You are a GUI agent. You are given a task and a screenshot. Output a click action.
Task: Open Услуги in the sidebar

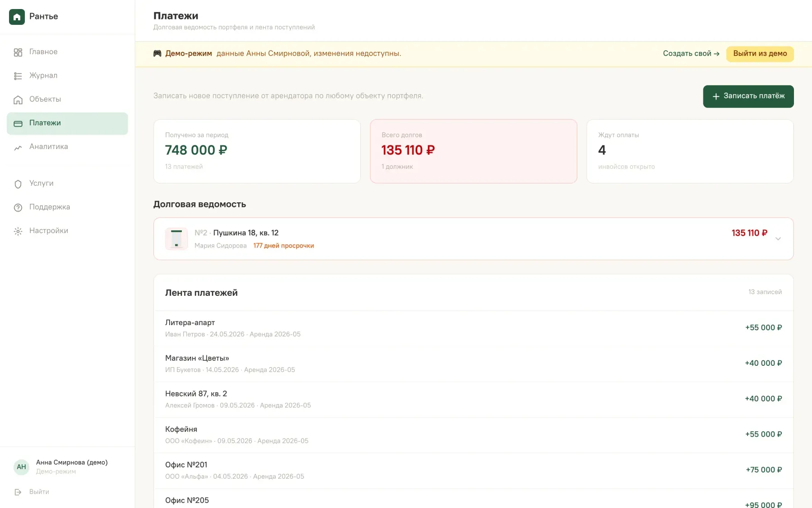67,183
